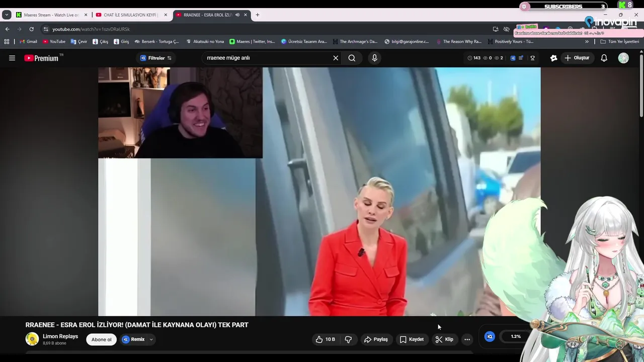Open the tab search dropdown arrow
The height and width of the screenshot is (362, 644).
pos(6,15)
